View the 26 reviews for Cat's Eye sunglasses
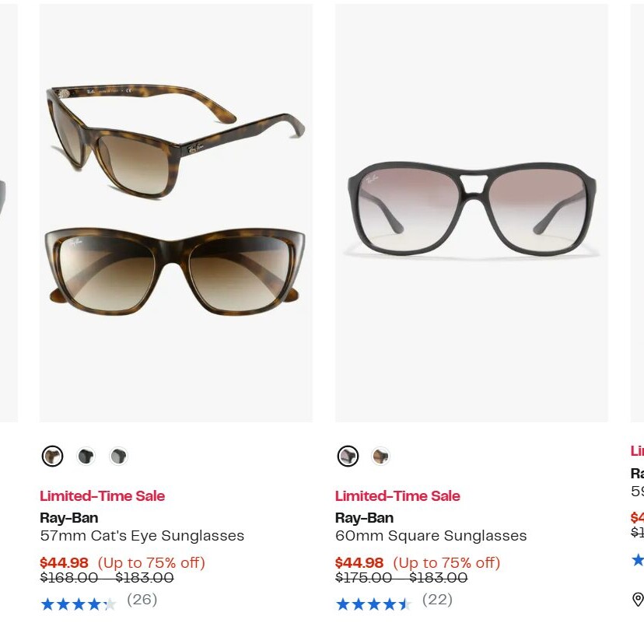 tap(142, 600)
